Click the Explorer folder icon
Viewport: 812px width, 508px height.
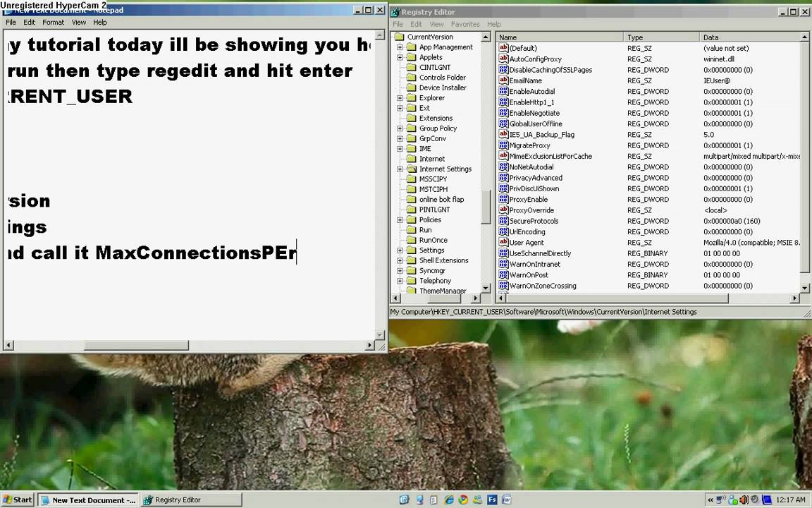(x=412, y=98)
